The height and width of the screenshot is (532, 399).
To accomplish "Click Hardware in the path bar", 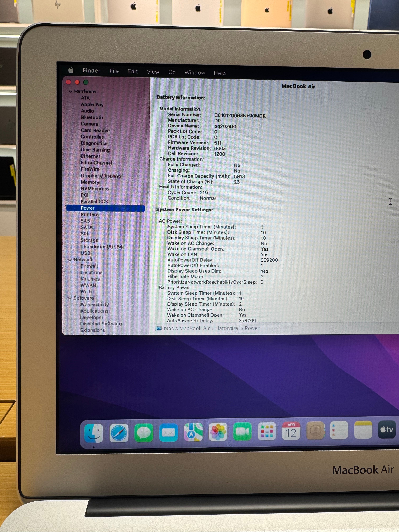I will click(x=227, y=328).
